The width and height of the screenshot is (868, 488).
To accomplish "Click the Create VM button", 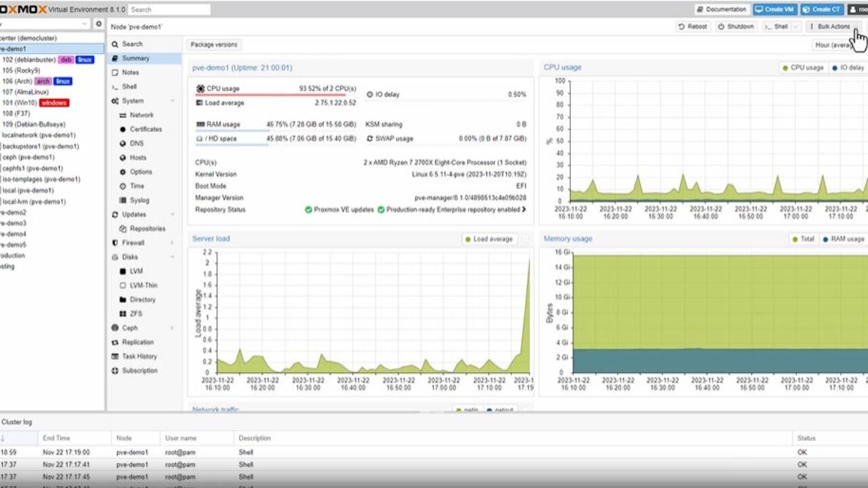I will [x=775, y=9].
